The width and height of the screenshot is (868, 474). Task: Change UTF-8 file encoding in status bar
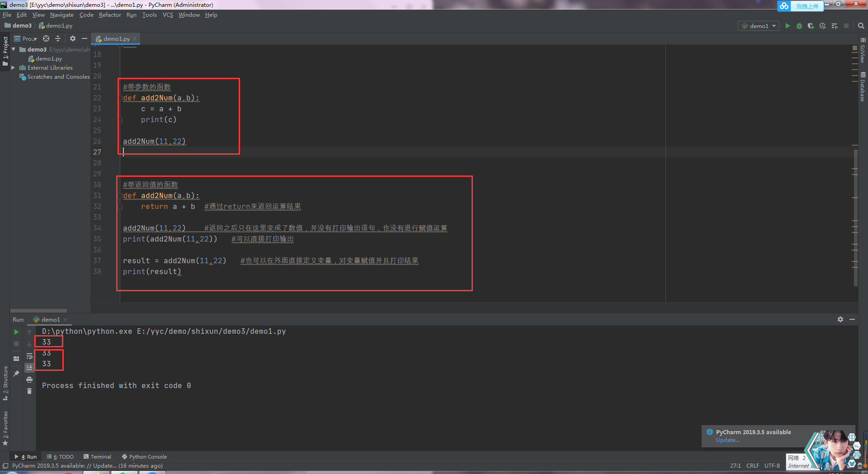coord(772,466)
